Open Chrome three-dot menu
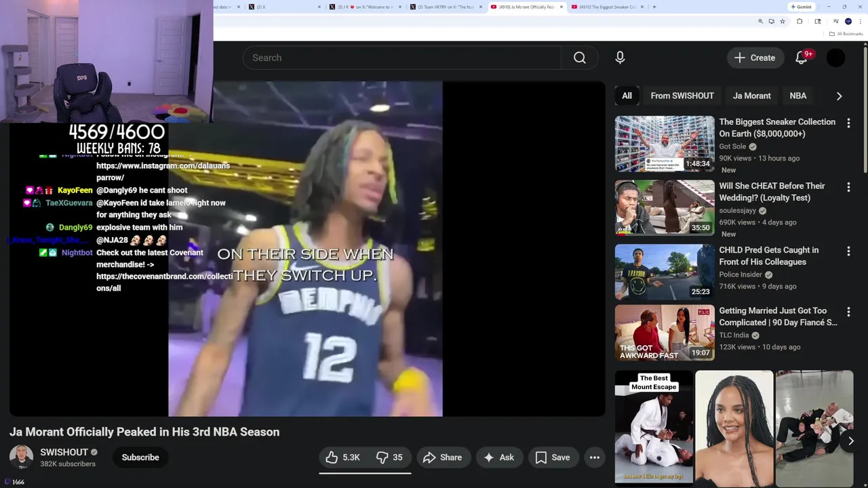 pyautogui.click(x=861, y=22)
